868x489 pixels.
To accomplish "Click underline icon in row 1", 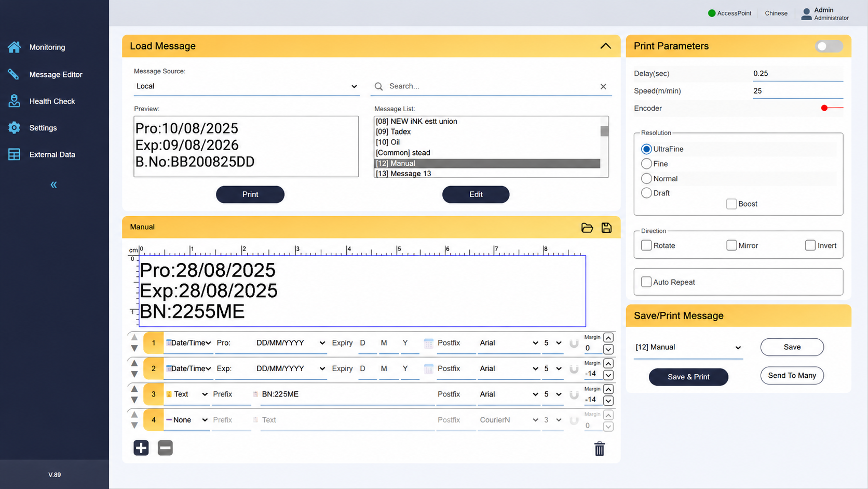I will 574,343.
